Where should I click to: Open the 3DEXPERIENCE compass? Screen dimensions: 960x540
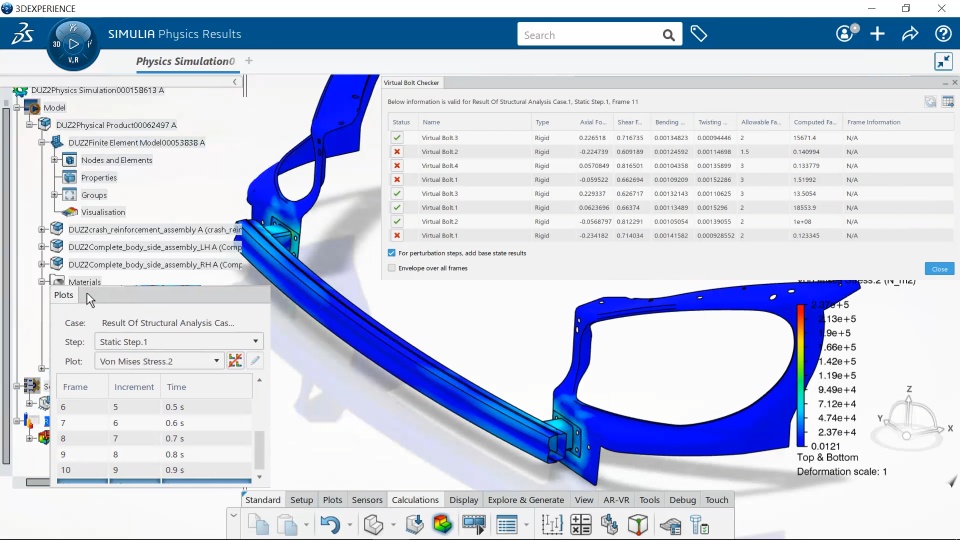[73, 44]
